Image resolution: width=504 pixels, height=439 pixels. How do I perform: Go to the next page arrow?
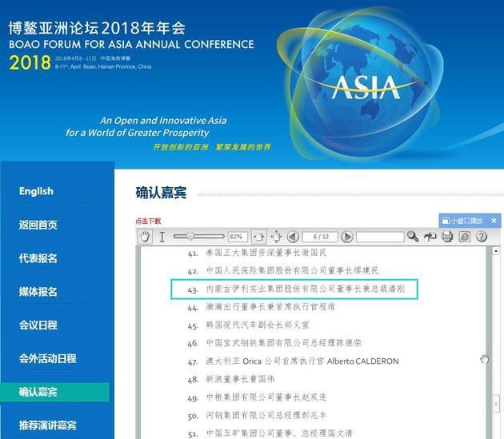[347, 237]
